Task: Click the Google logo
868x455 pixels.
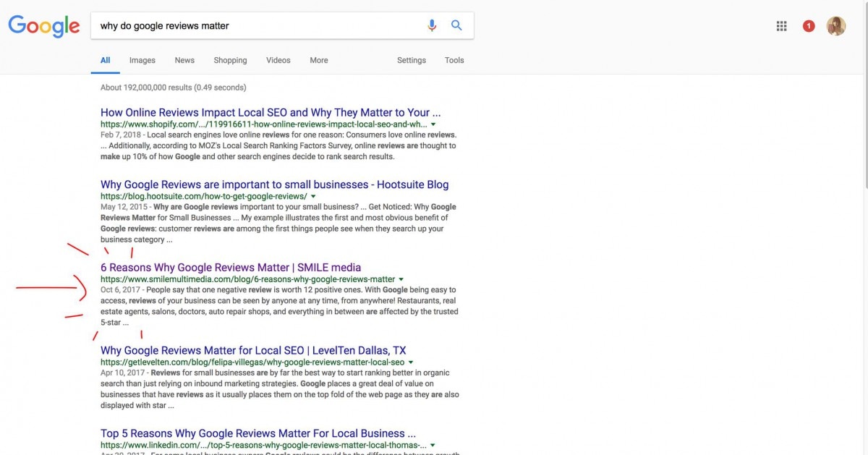Action: coord(44,26)
